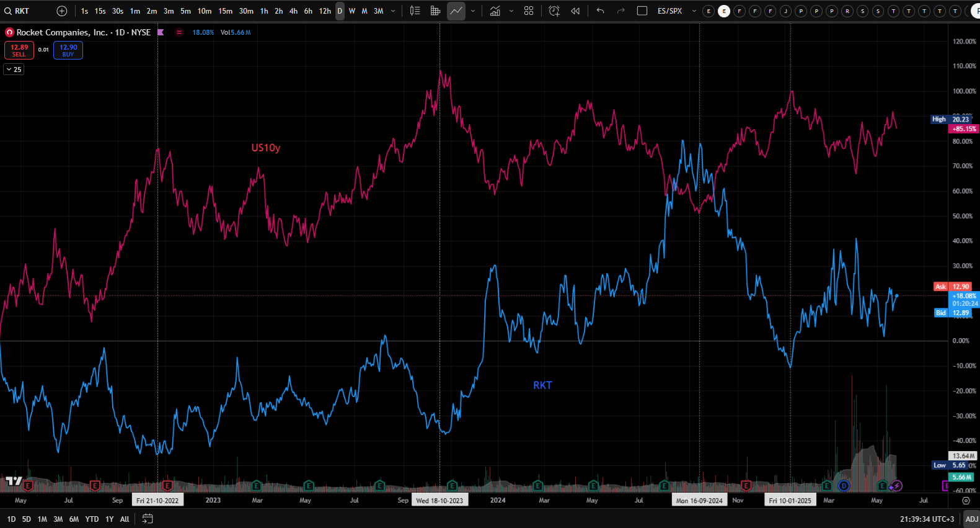This screenshot has height=528, width=980.
Task: Switch to the 4h timeframe
Action: (293, 11)
